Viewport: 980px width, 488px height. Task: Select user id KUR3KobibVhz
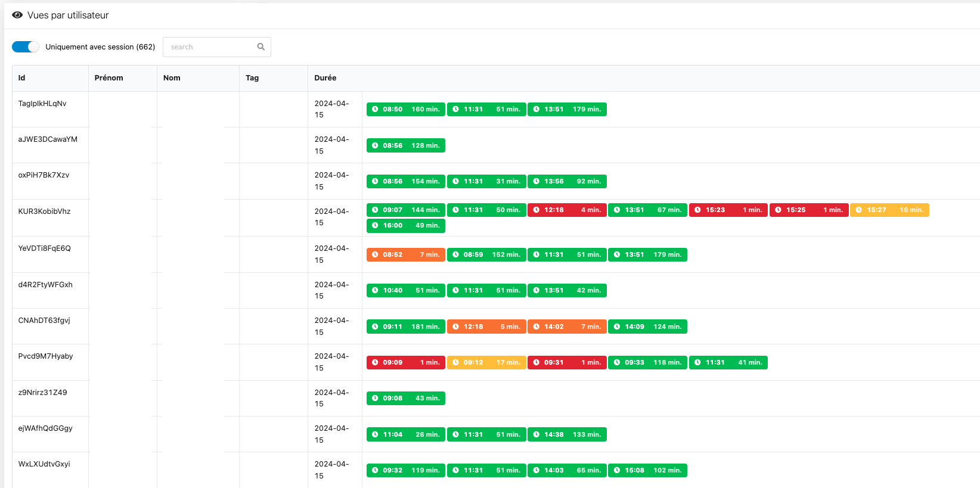(x=44, y=212)
